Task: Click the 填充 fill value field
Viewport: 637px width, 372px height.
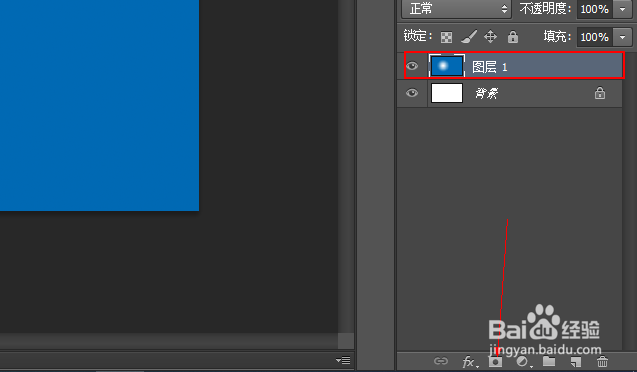Action: click(594, 37)
